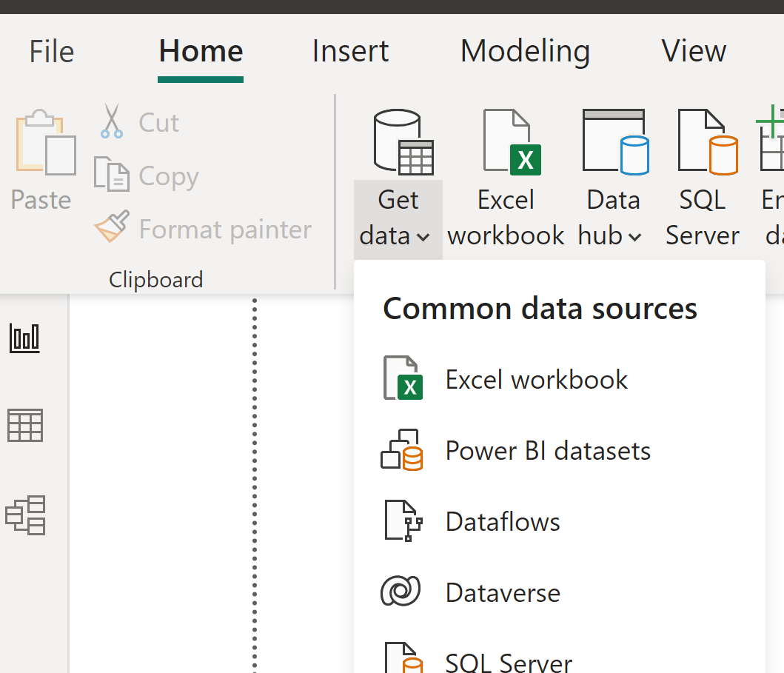The image size is (784, 673).
Task: Open the File menu
Action: (x=52, y=51)
